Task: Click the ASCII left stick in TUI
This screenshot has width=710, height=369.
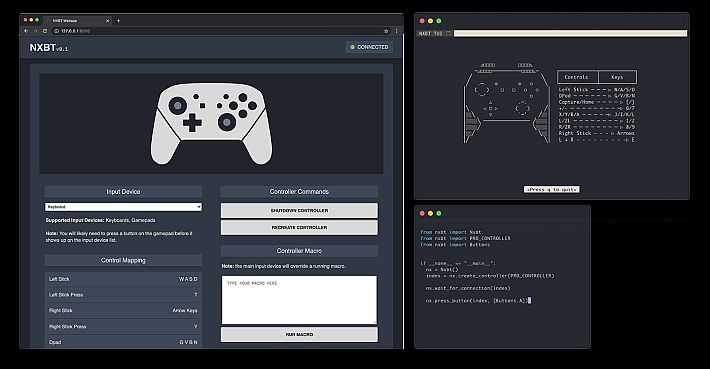Action: pyautogui.click(x=481, y=89)
